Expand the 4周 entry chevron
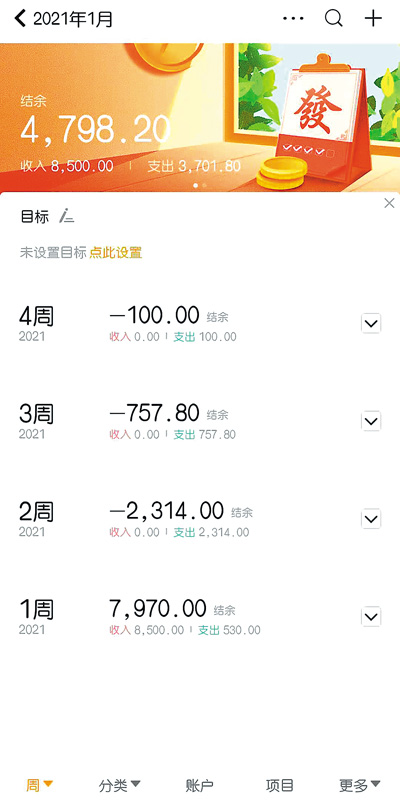Screen dimensions: 400x811 pos(371,324)
